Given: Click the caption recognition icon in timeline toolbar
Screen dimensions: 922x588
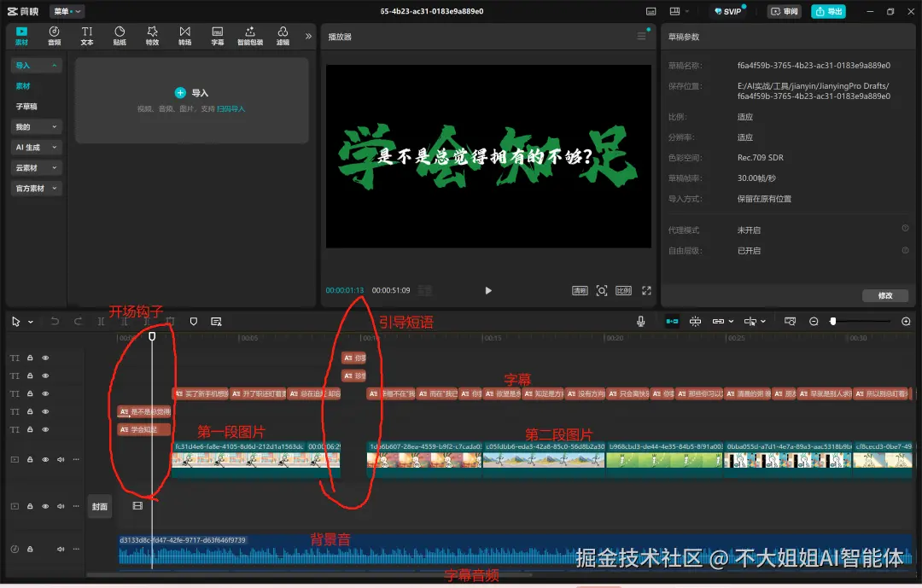Looking at the screenshot, I should tap(216, 321).
